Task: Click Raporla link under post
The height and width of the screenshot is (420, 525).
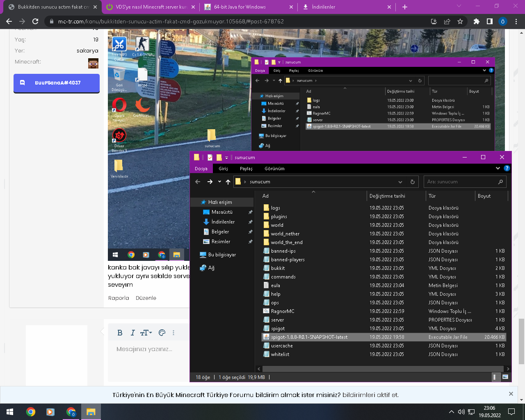Action: point(119,298)
